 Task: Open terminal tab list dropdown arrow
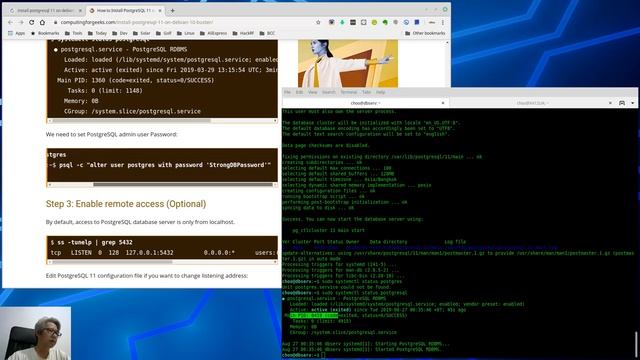633,103
